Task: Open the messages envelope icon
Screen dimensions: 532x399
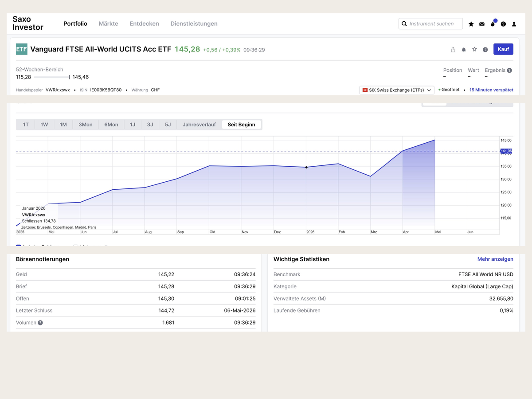Action: pos(482,24)
